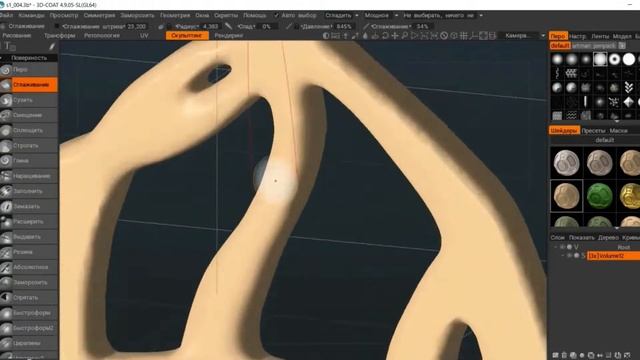
Task: Select the Сплющить sculpt tool
Action: tap(29, 130)
